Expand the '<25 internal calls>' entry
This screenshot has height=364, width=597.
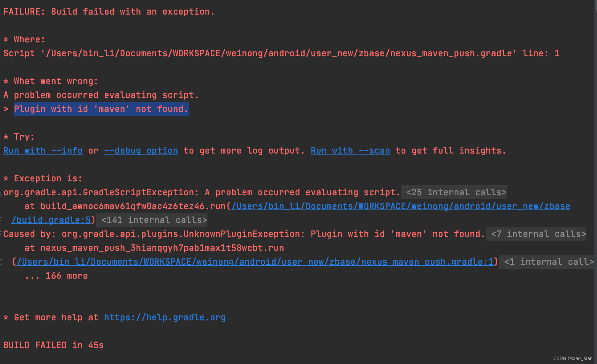(x=454, y=192)
